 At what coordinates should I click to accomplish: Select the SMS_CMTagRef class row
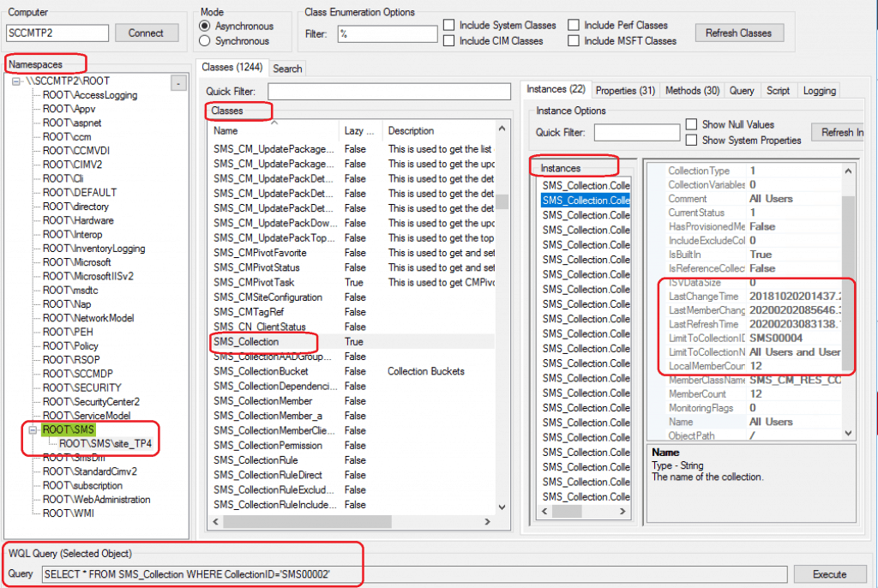coord(351,312)
